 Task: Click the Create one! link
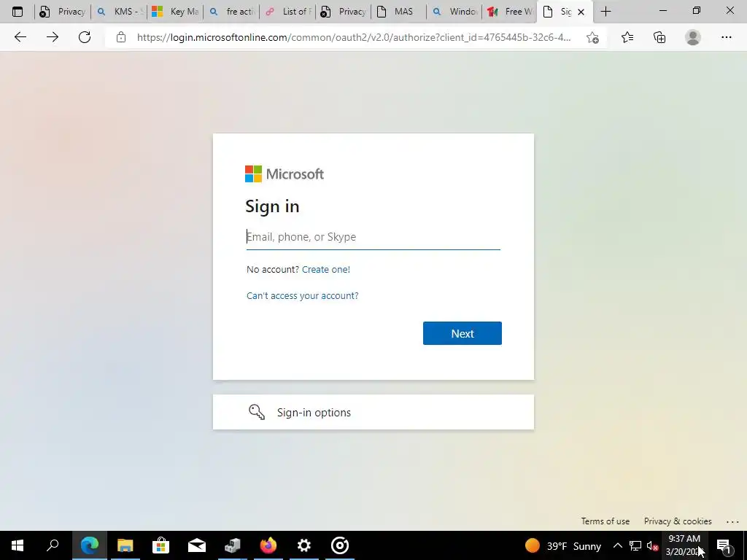click(x=326, y=270)
